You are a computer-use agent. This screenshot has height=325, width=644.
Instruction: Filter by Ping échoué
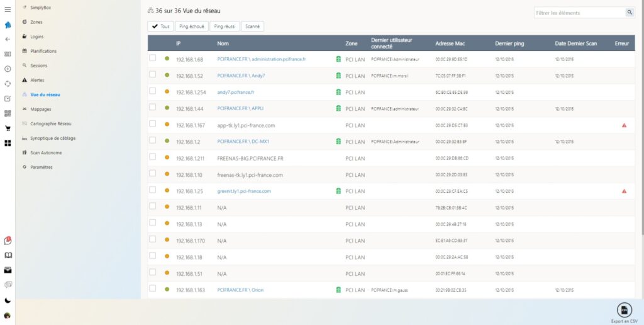(x=191, y=26)
